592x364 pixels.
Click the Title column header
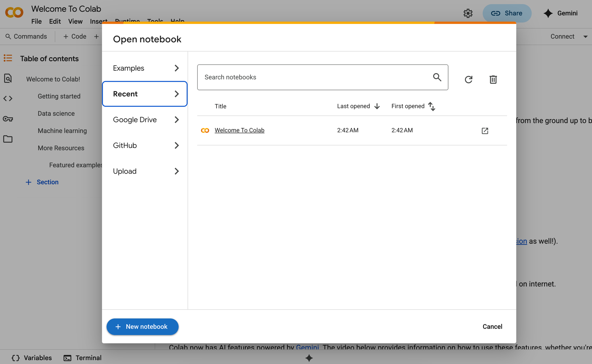point(221,106)
